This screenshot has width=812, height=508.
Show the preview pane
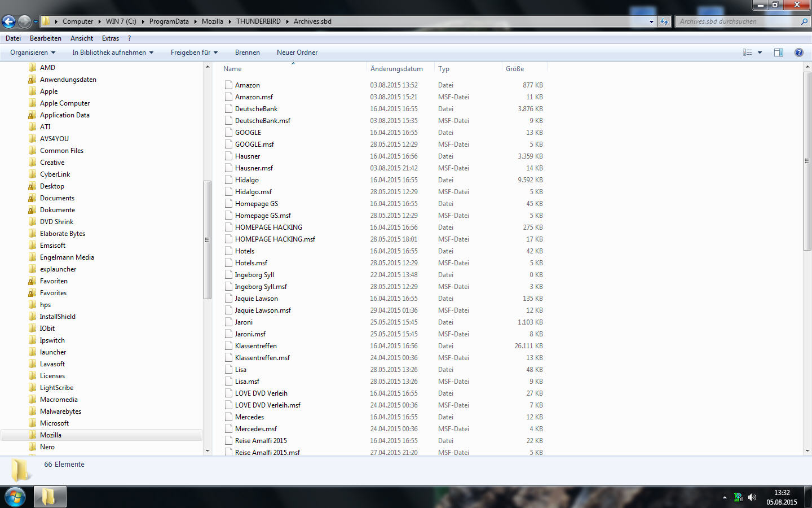point(779,52)
